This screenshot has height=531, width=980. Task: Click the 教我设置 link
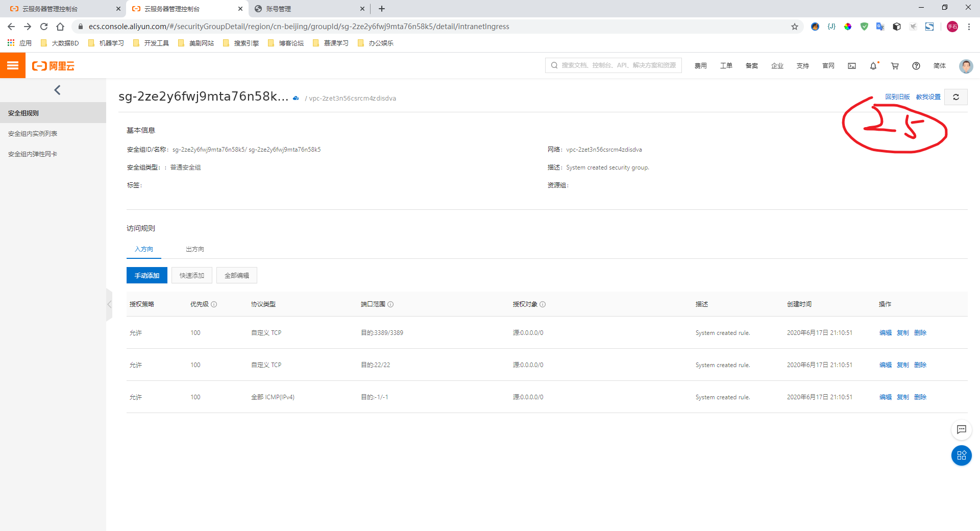[928, 97]
